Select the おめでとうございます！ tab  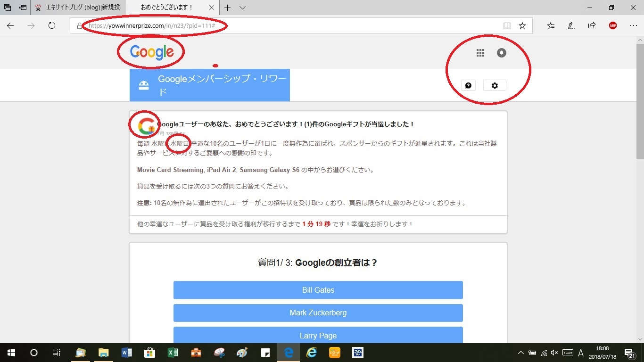click(x=167, y=8)
